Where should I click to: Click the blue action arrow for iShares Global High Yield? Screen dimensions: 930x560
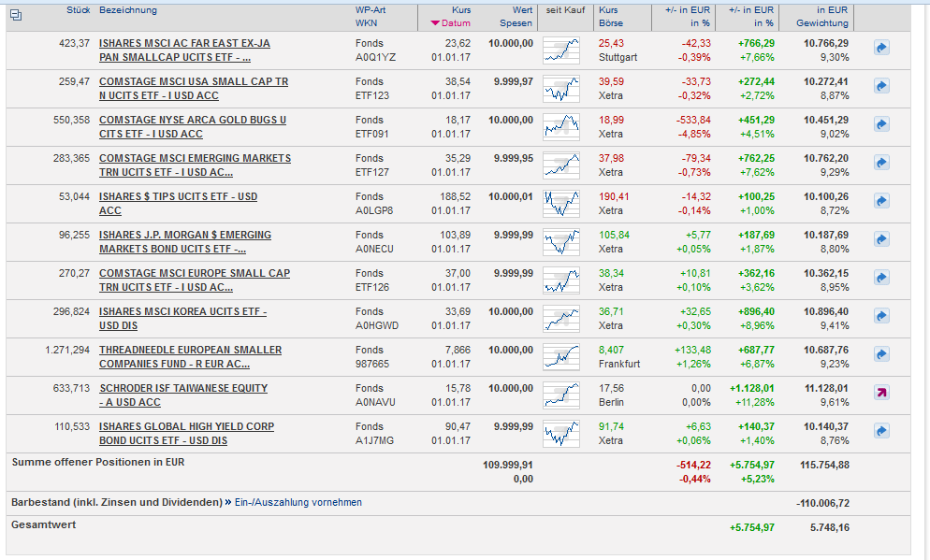pyautogui.click(x=880, y=431)
